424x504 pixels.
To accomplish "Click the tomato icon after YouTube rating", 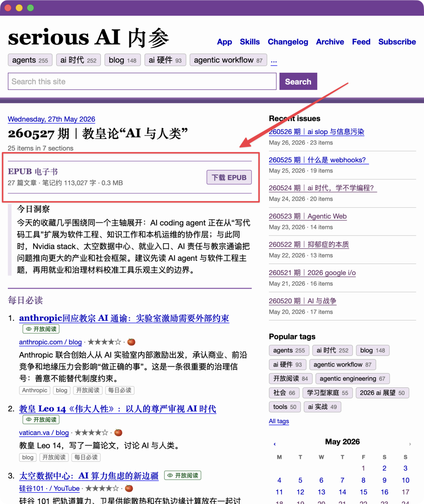I will point(129,488).
